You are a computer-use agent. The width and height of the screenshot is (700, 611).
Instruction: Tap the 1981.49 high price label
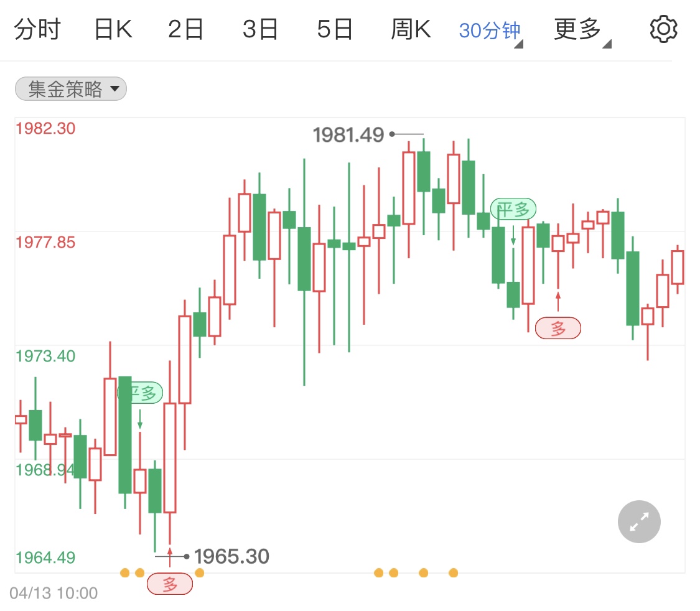(348, 135)
